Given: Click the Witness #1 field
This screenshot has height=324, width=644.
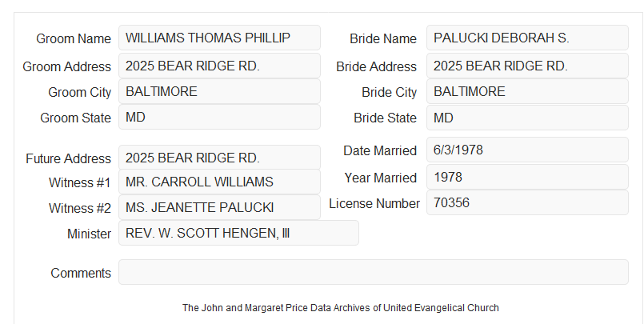Looking at the screenshot, I should click(x=219, y=182).
